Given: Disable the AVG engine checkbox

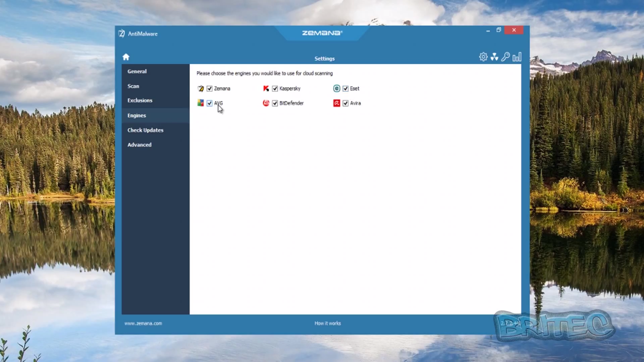Looking at the screenshot, I should [x=210, y=103].
